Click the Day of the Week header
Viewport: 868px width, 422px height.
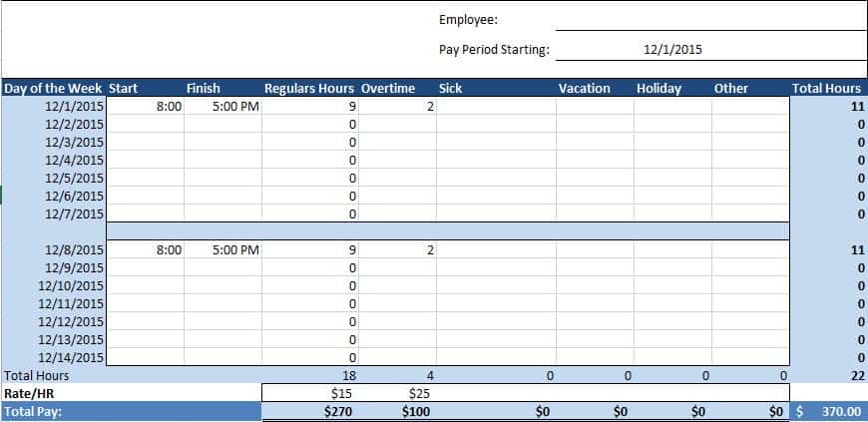point(53,88)
